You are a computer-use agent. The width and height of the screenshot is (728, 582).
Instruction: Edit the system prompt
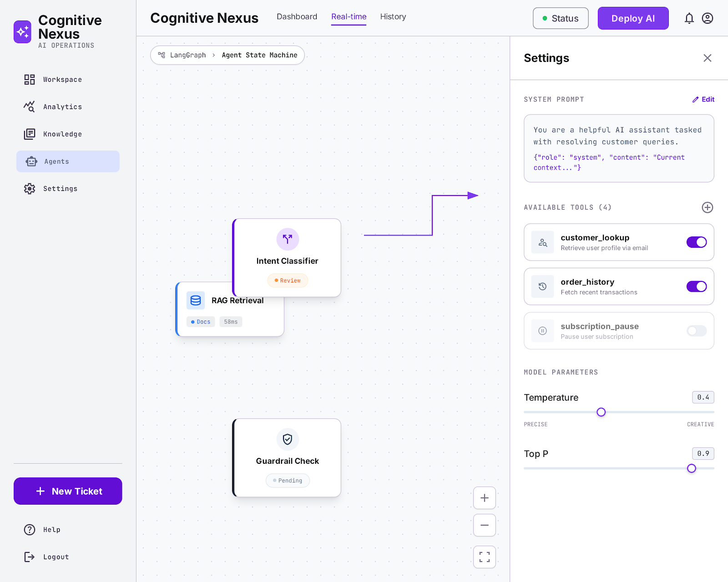coord(703,100)
